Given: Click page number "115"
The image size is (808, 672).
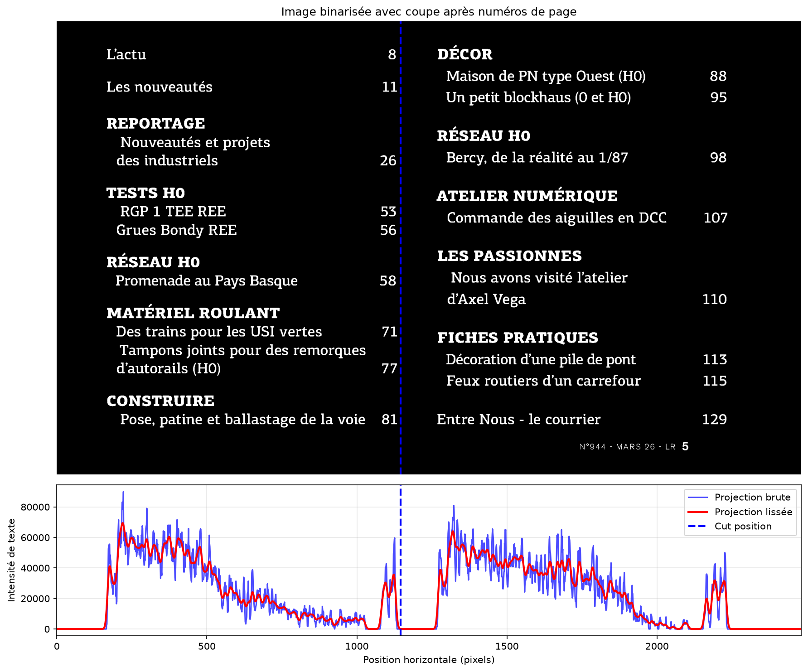Looking at the screenshot, I should 715,381.
